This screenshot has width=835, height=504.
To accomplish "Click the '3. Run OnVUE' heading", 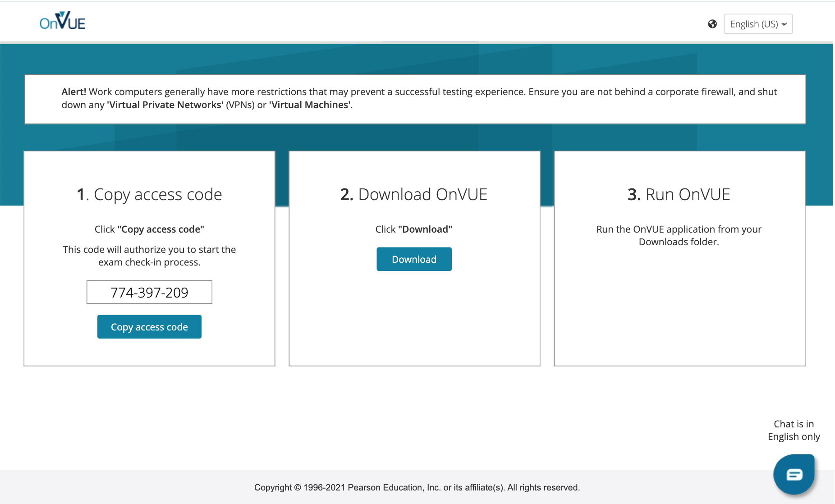I will click(679, 195).
